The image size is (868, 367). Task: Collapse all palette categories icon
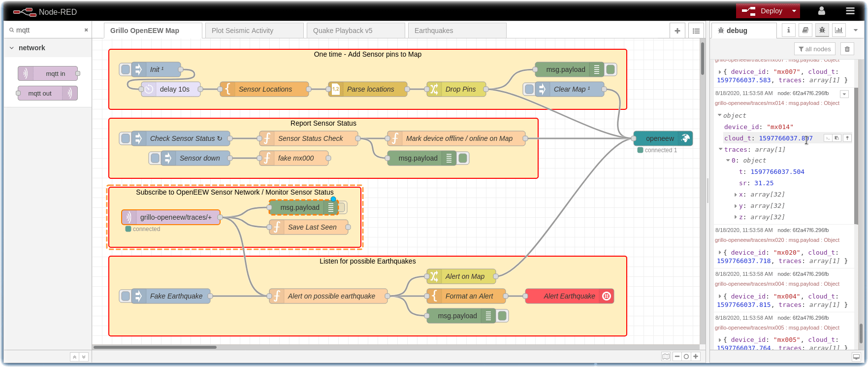coord(74,357)
